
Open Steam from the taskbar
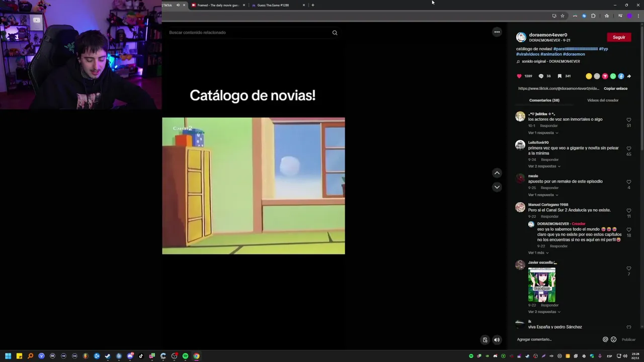[108, 356]
